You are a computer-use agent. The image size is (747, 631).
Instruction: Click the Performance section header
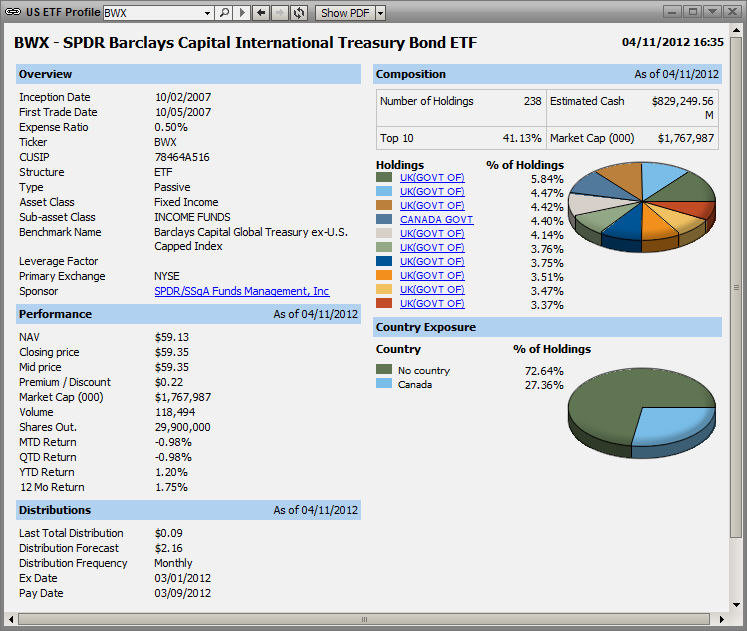coord(188,314)
